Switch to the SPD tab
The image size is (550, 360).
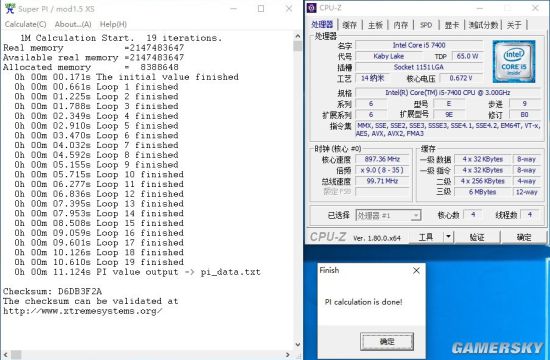click(426, 25)
